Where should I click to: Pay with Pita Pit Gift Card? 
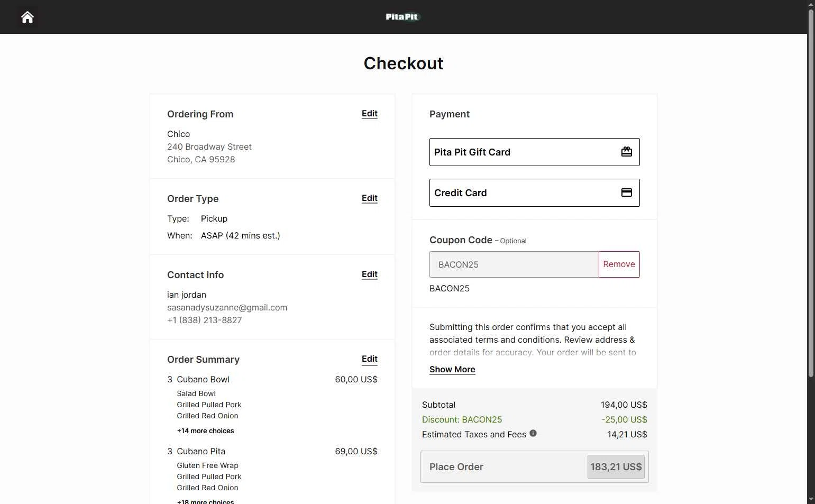[534, 152]
